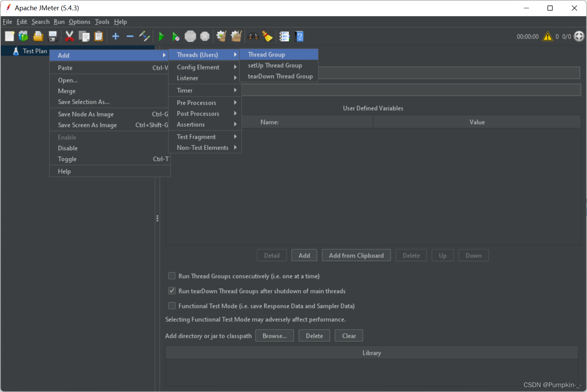The image size is (587, 392).
Task: Enable Functional Test Mode checkbox
Action: pyautogui.click(x=172, y=305)
